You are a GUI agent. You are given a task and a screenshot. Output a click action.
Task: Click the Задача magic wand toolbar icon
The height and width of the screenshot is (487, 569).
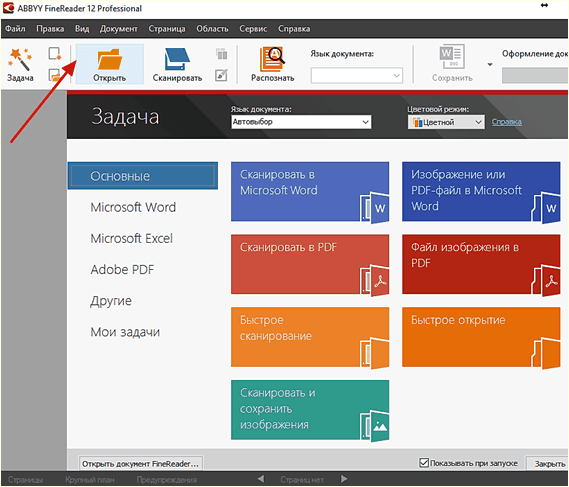click(20, 59)
